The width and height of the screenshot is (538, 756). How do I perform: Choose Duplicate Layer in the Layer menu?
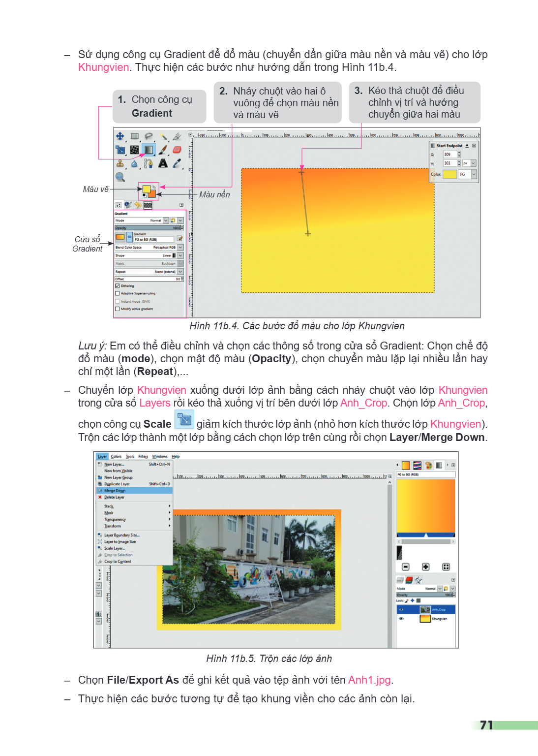[x=135, y=484]
